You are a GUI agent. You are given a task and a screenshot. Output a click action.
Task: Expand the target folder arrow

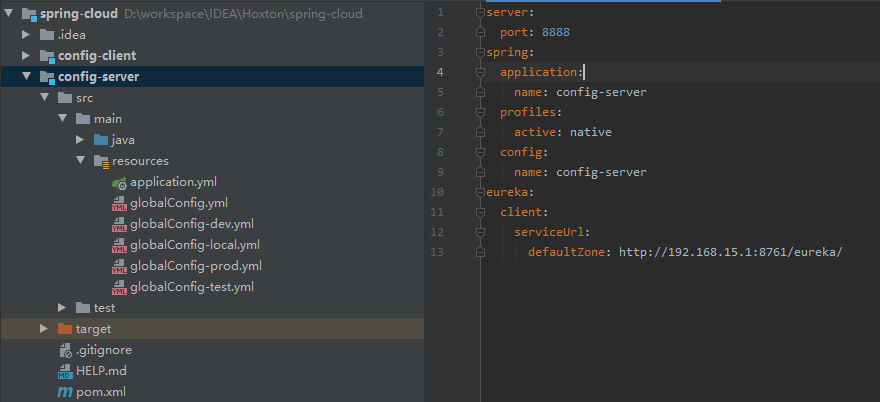[x=44, y=328]
